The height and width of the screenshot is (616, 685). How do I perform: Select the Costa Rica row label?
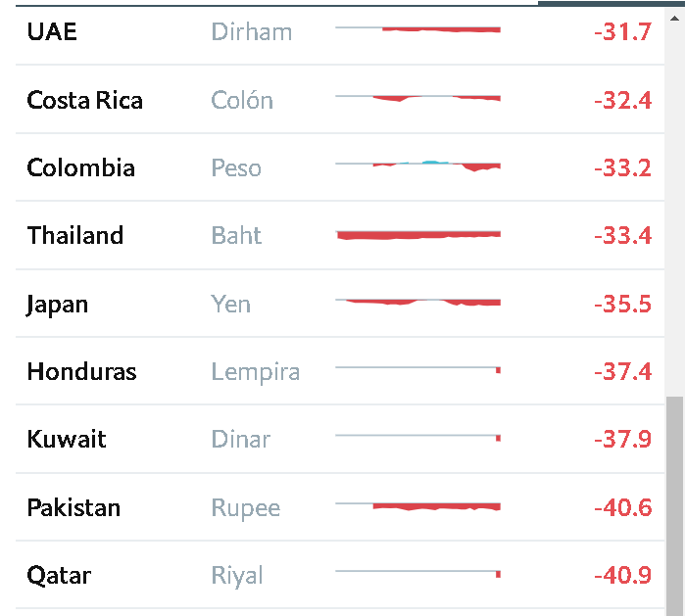pyautogui.click(x=84, y=100)
